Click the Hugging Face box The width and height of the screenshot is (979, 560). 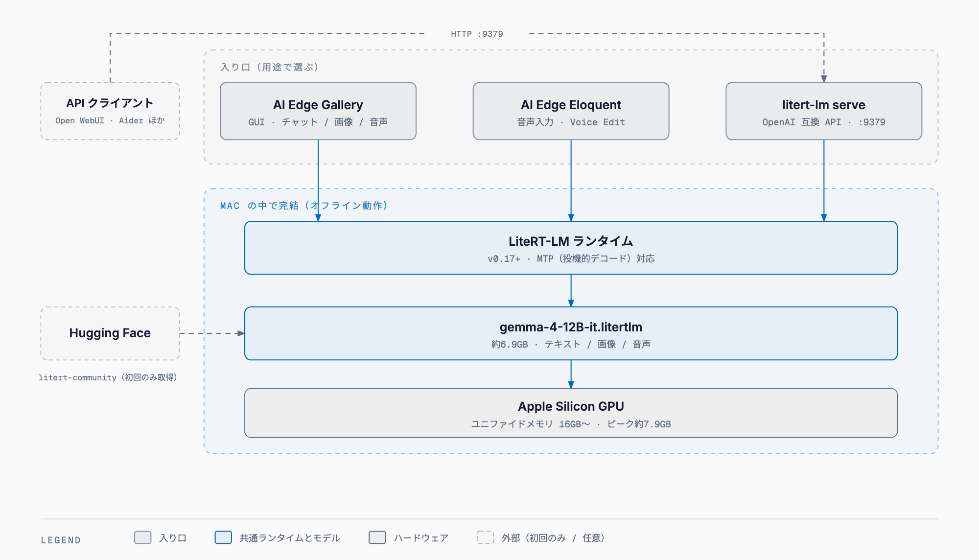(x=110, y=333)
